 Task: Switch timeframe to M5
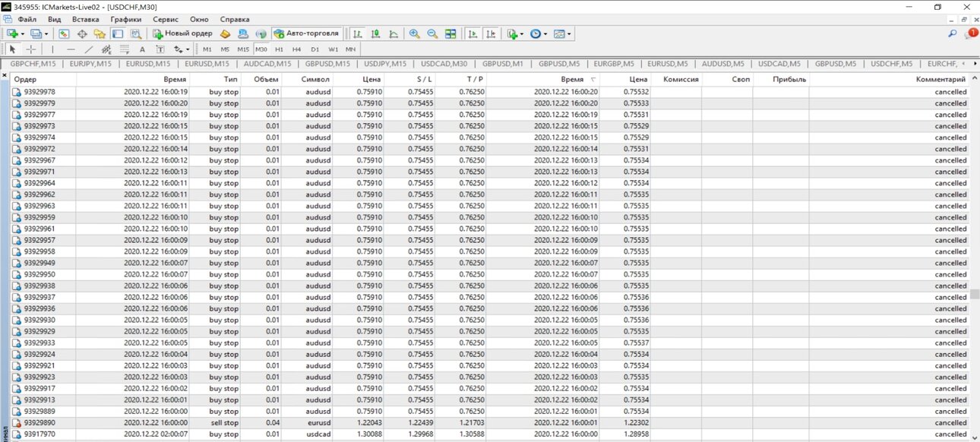225,49
